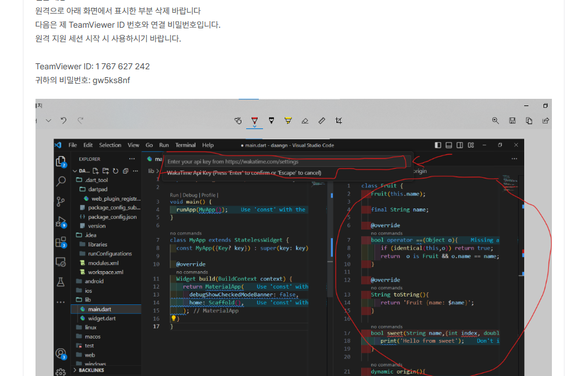Open widget.dart in the file tree
Image resolution: width=588 pixels, height=376 pixels.
point(102,318)
